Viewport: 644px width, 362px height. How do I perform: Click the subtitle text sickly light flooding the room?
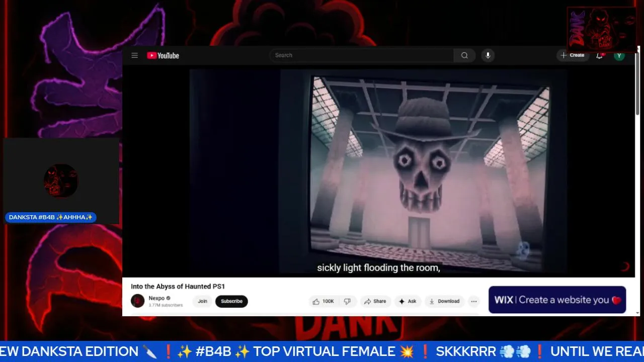tap(378, 268)
